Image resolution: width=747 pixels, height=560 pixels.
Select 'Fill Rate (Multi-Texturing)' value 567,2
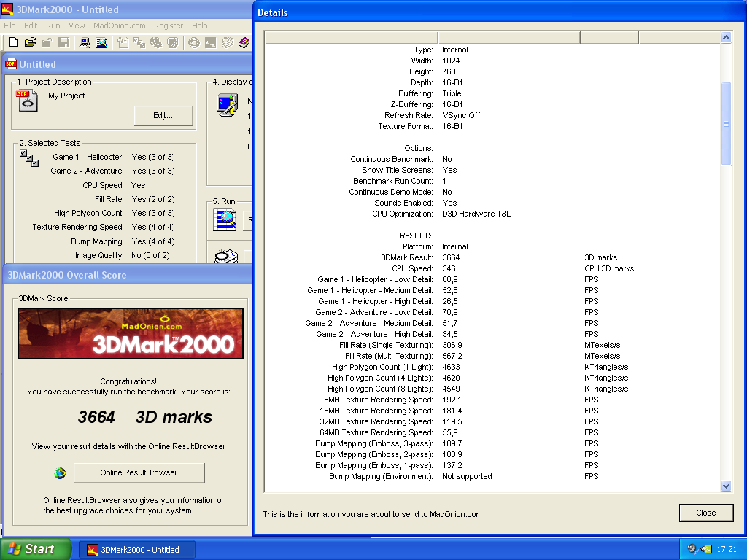click(x=452, y=356)
